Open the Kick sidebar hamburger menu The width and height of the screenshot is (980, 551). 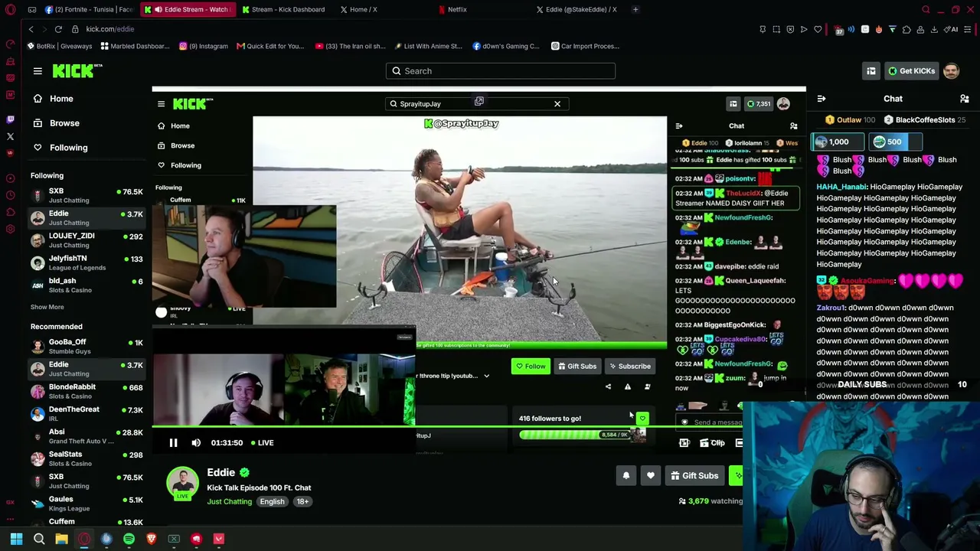[x=38, y=71]
